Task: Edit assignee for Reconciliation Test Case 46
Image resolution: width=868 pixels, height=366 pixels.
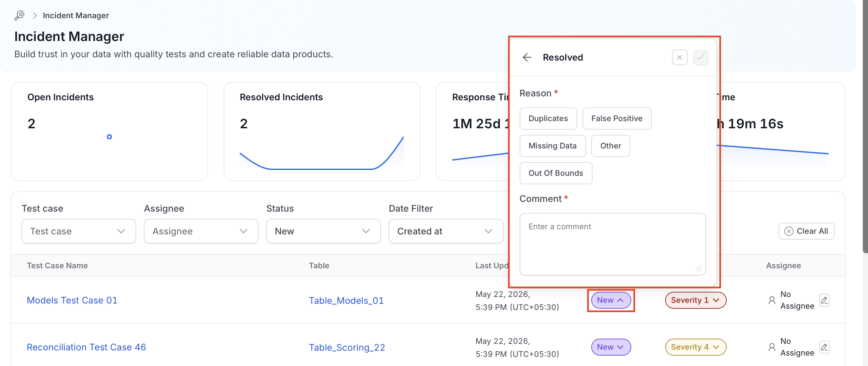Action: [x=824, y=347]
